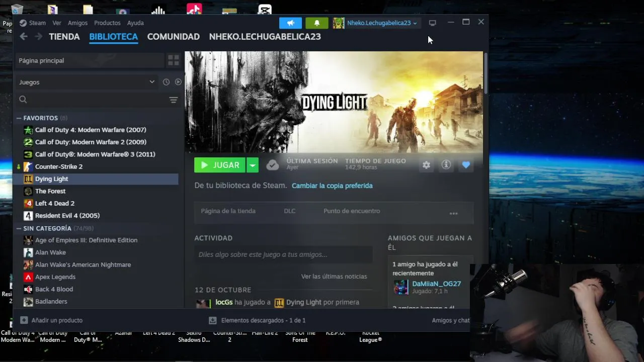
Task: Go to the BIBLIOTECA tab
Action: (113, 37)
